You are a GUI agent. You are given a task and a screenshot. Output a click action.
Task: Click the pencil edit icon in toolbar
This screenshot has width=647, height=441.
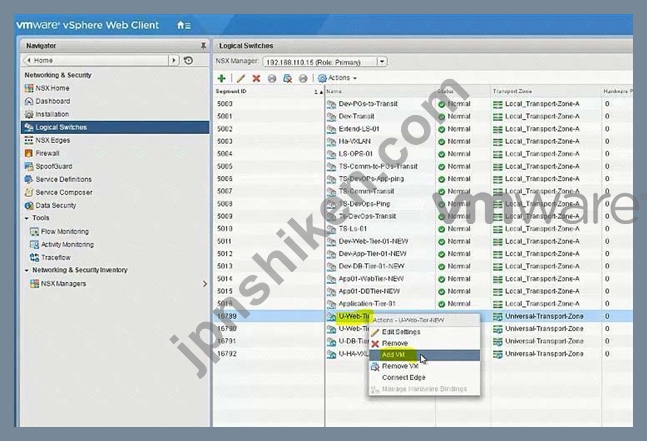(x=241, y=78)
